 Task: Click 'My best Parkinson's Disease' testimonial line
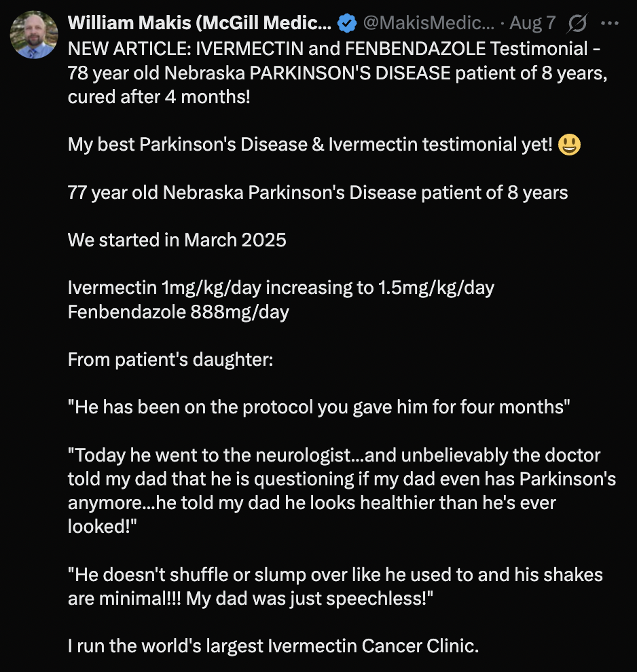click(x=310, y=144)
